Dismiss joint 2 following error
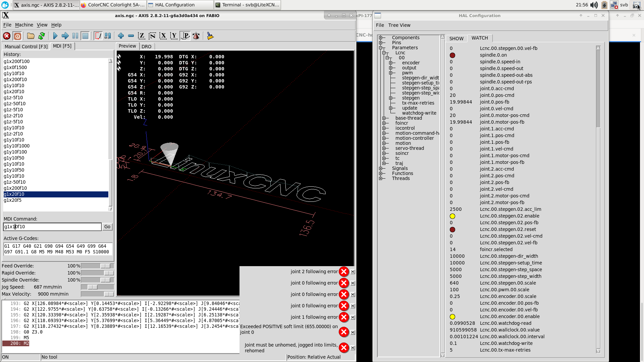Viewport: 644px width, 362px height. pos(353,272)
